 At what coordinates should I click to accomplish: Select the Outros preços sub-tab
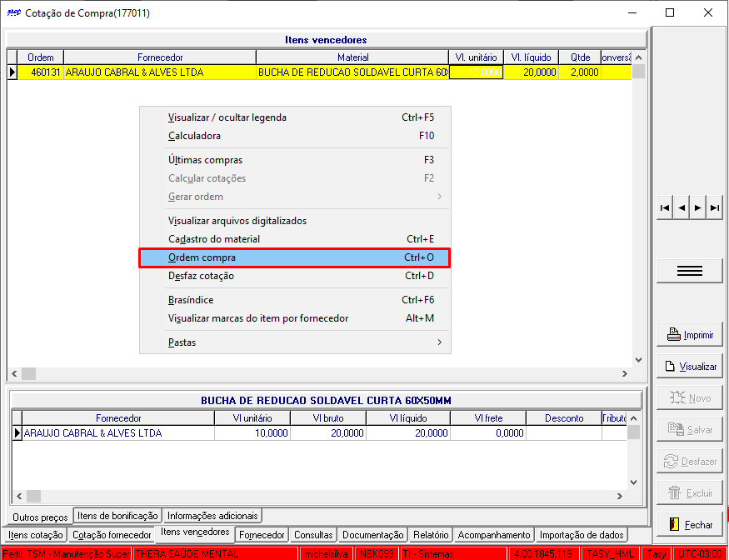pos(40,517)
